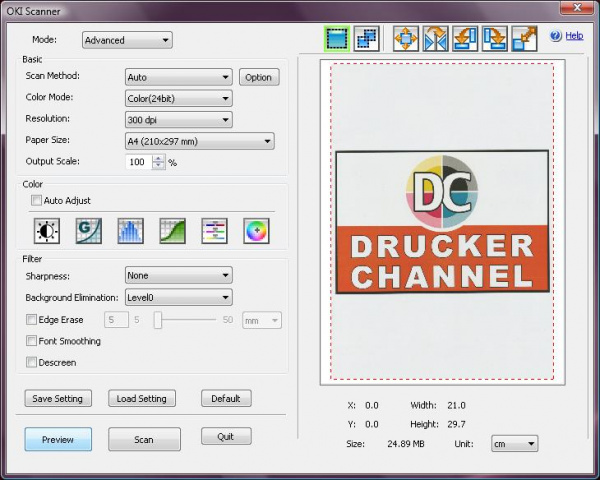
Task: Open the Brightness/Contrast adjustment
Action: 47,231
